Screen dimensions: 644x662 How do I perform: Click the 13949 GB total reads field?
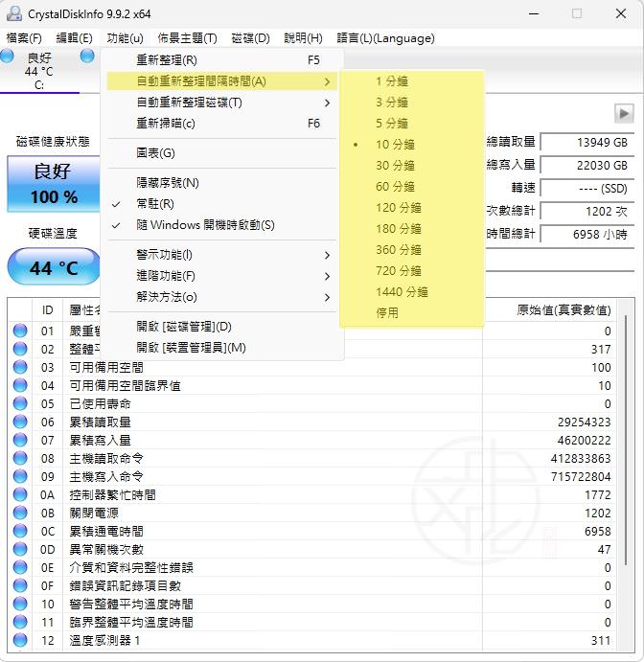587,143
